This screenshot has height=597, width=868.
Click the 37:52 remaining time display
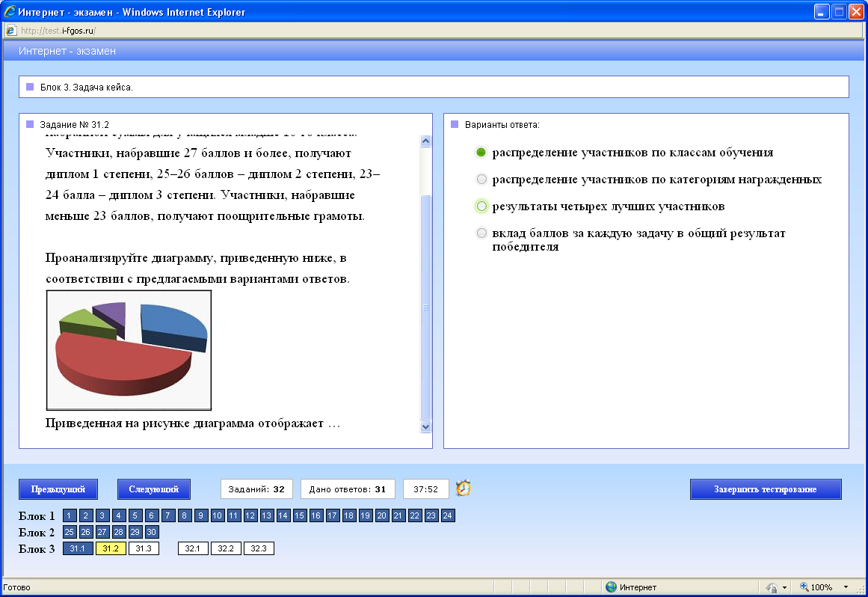pos(425,489)
